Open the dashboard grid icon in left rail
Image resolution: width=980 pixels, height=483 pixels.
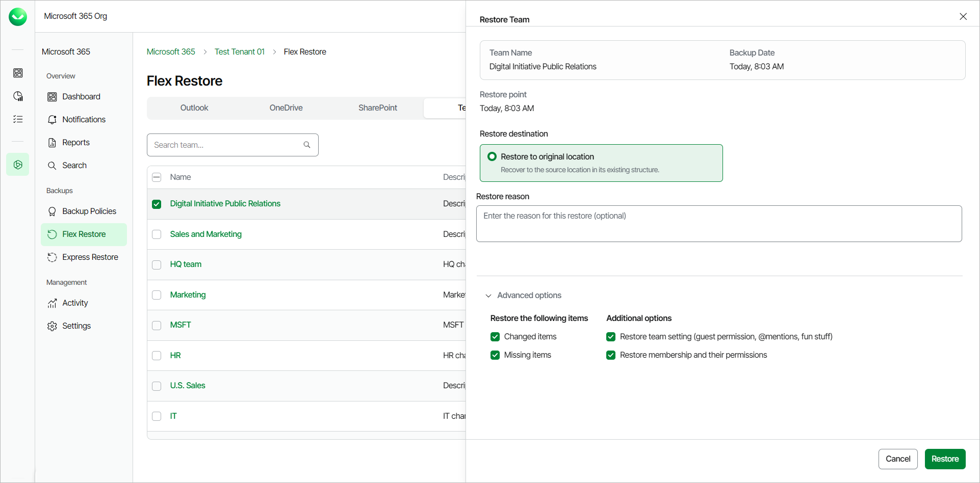[18, 73]
